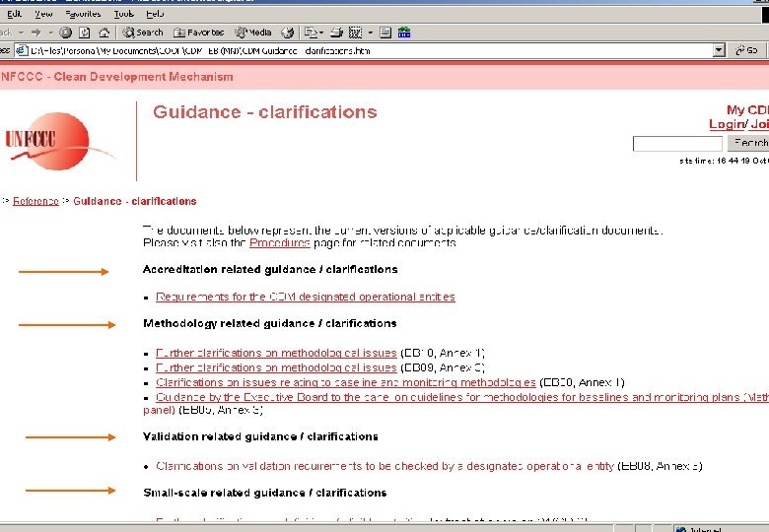Open the Tools menu
This screenshot has width=769, height=532.
pos(123,14)
